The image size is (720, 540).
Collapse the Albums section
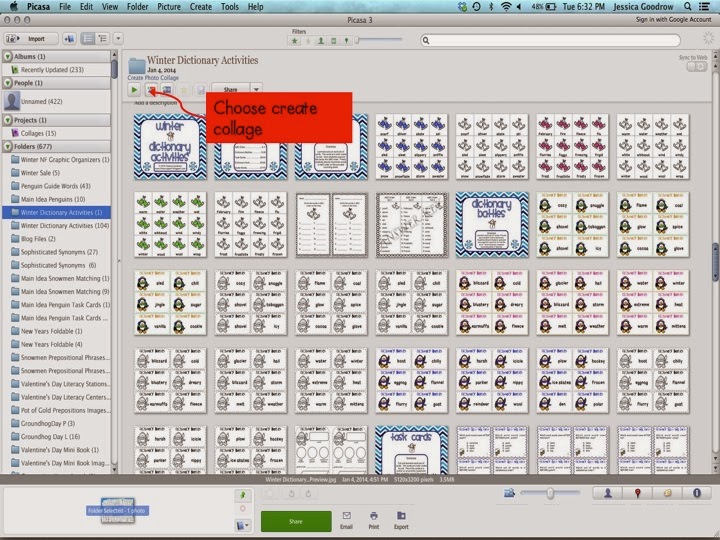pos(8,56)
